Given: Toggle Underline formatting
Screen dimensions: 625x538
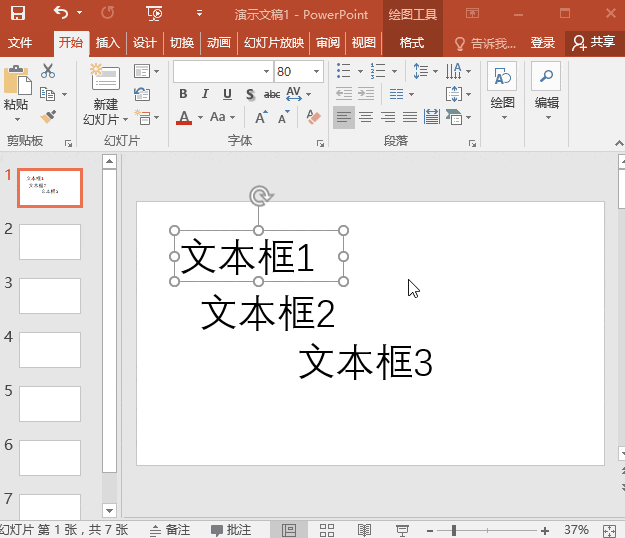Looking at the screenshot, I should 227,94.
